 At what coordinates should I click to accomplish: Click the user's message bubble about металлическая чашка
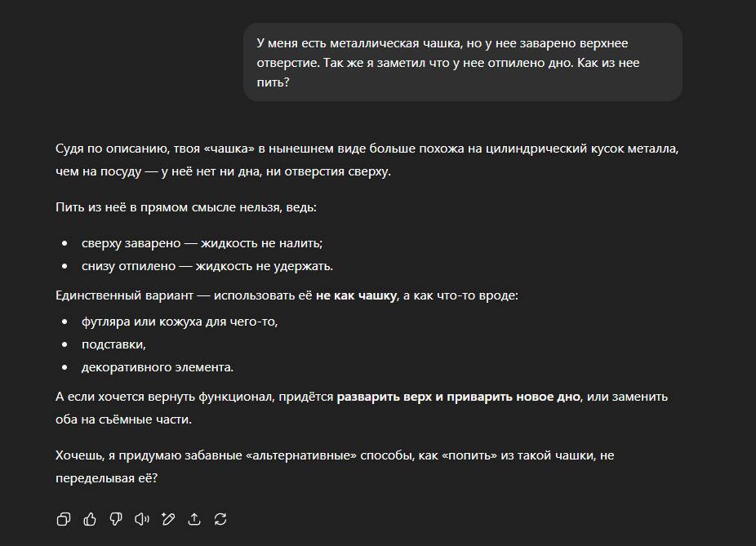tap(462, 62)
